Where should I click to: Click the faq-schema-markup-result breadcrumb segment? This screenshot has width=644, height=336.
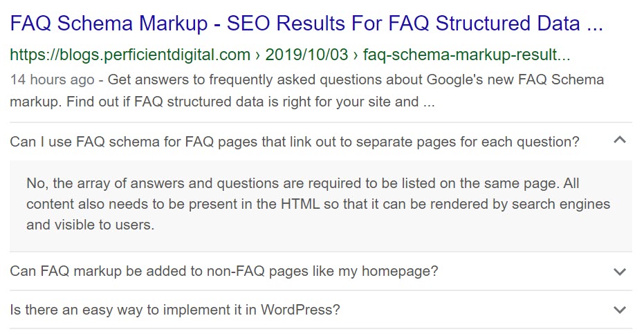(466, 55)
